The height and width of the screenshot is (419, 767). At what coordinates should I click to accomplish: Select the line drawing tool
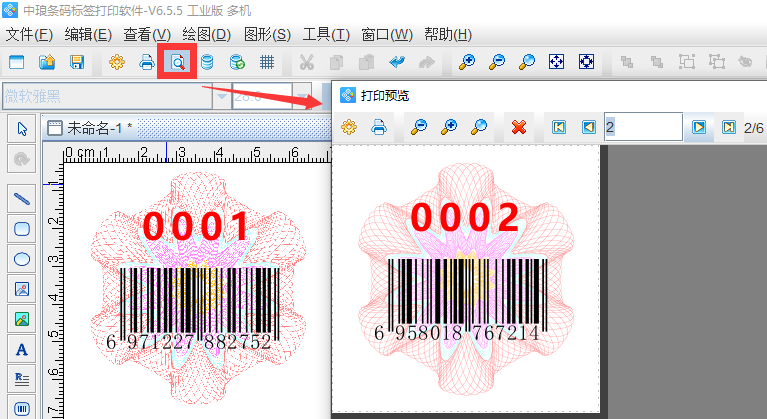22,198
